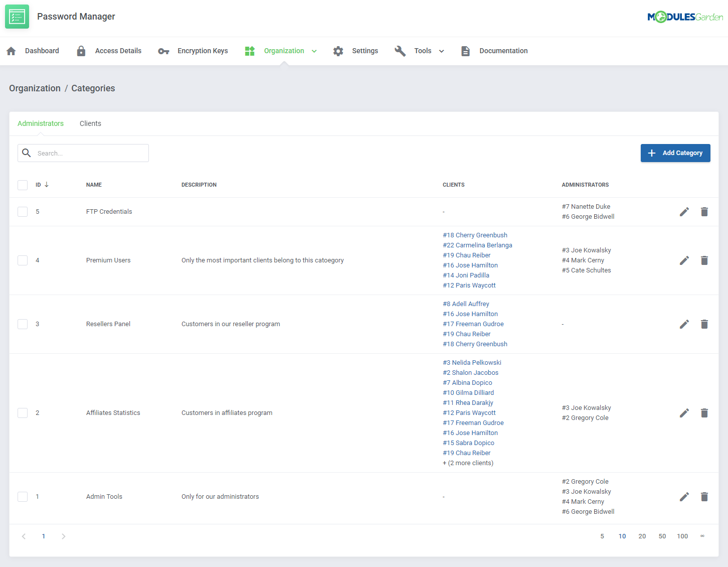Click the Add Category button
This screenshot has height=567, width=728.
[x=675, y=153]
